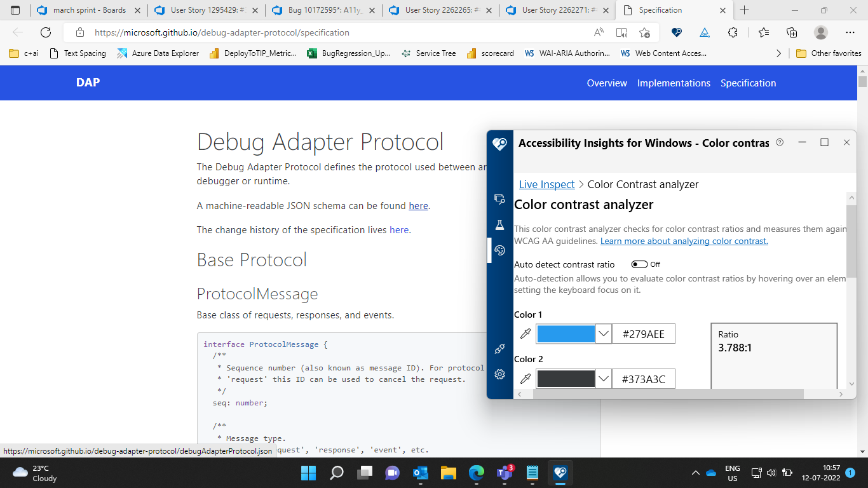
Task: Open the Live Inspect tool in the sidebar
Action: [x=500, y=199]
